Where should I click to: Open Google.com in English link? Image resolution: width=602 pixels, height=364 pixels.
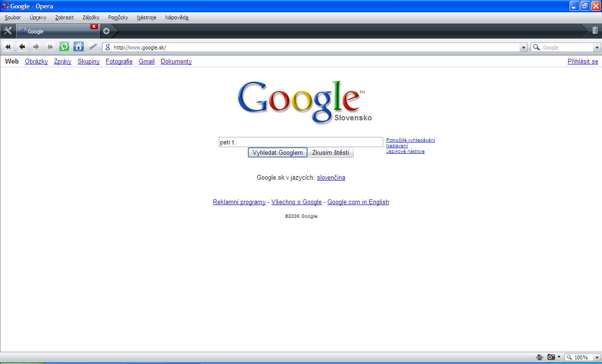point(358,202)
